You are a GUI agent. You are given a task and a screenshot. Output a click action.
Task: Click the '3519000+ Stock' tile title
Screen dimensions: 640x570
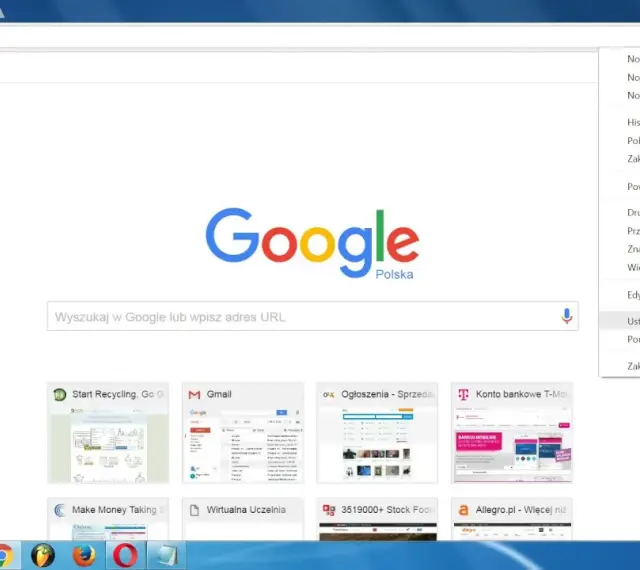click(386, 510)
